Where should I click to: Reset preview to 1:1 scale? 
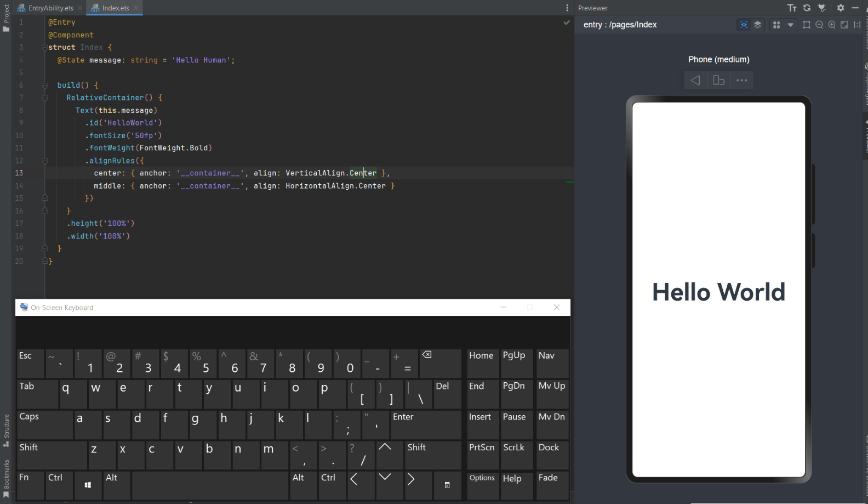point(857,25)
